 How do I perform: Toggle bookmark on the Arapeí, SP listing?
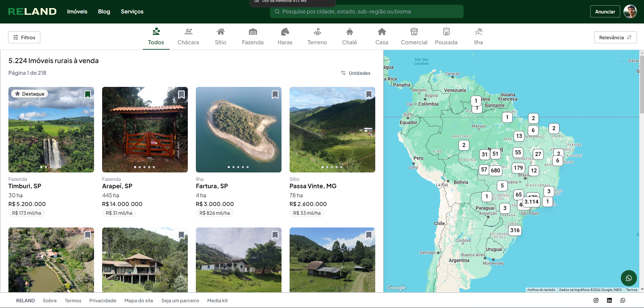[x=181, y=95]
